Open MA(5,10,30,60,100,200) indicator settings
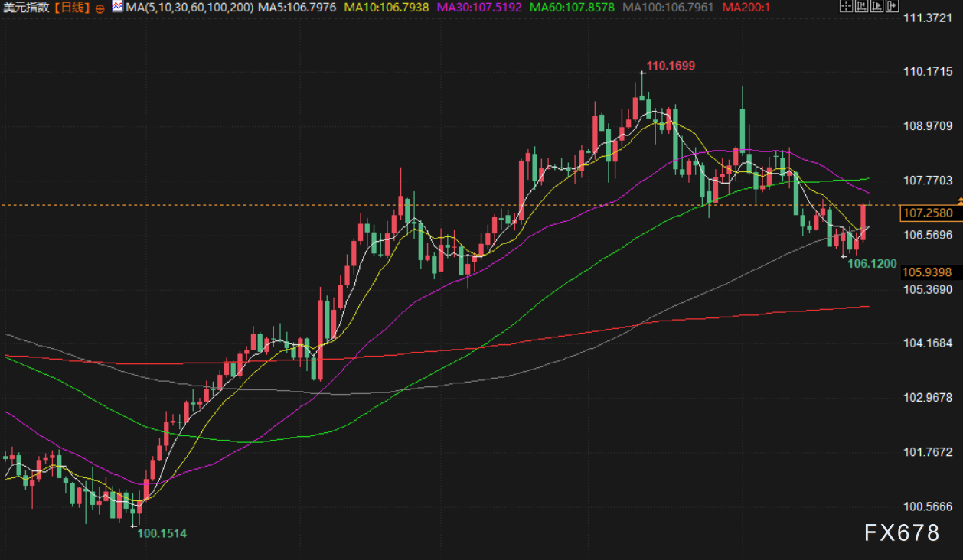963x560 pixels. [190, 8]
